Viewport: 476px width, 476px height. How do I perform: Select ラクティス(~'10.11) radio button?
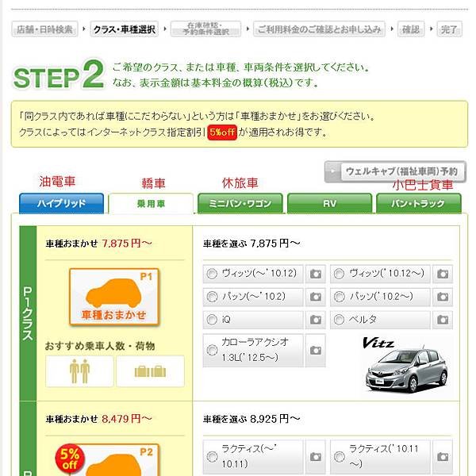pos(212,457)
